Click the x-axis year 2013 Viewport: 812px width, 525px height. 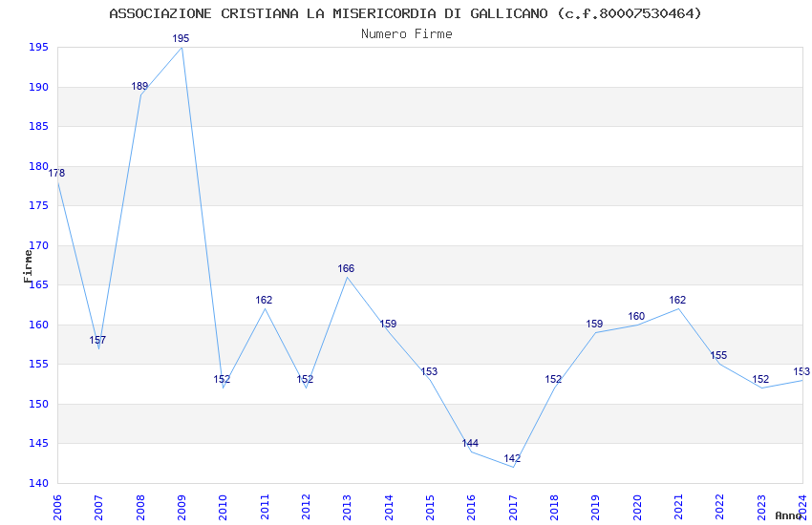point(348,508)
